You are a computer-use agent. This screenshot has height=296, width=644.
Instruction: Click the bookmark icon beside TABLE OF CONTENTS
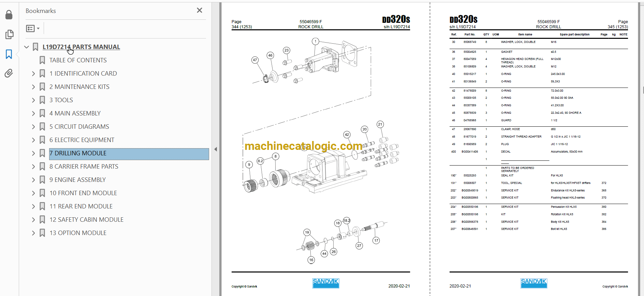[42, 60]
